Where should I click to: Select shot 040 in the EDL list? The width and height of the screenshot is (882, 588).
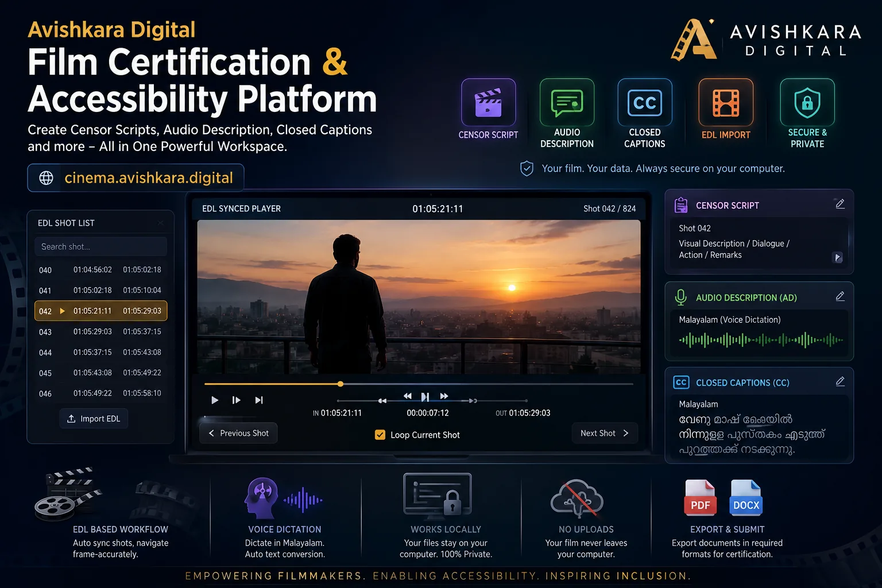[101, 270]
